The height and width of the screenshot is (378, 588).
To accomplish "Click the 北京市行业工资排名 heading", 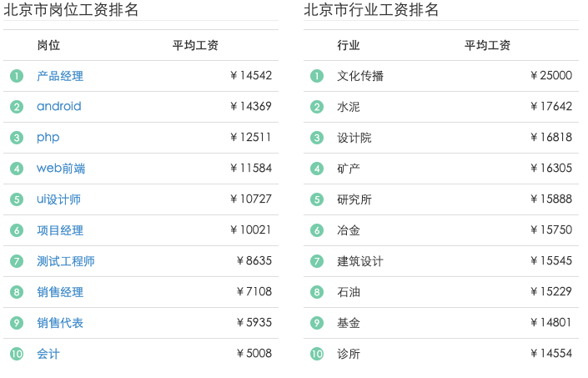I will 371,11.
